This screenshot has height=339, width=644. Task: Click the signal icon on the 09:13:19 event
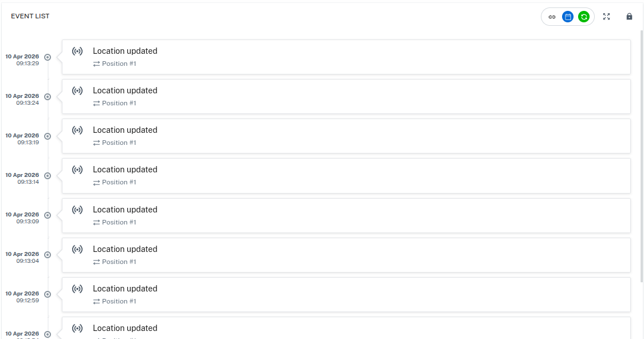pyautogui.click(x=77, y=130)
